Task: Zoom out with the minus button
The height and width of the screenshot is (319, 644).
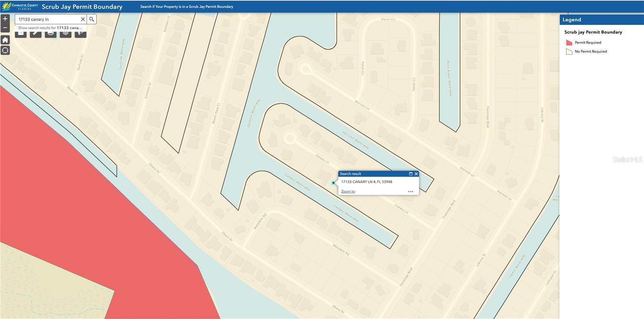Action: pyautogui.click(x=5, y=28)
